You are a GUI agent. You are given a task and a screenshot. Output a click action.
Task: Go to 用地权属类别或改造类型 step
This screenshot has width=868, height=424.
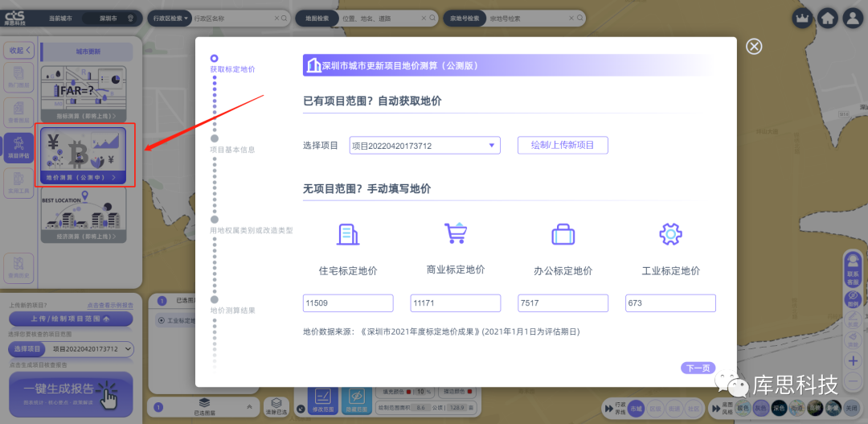[252, 230]
